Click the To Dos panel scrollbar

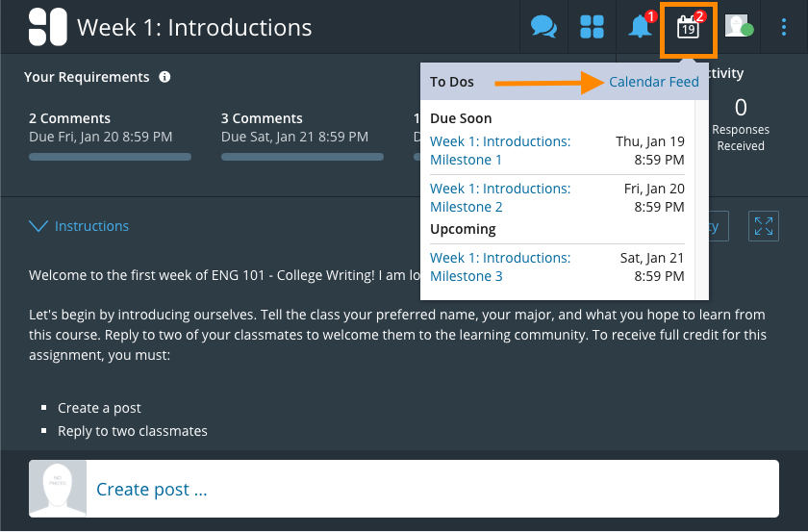tap(700, 192)
